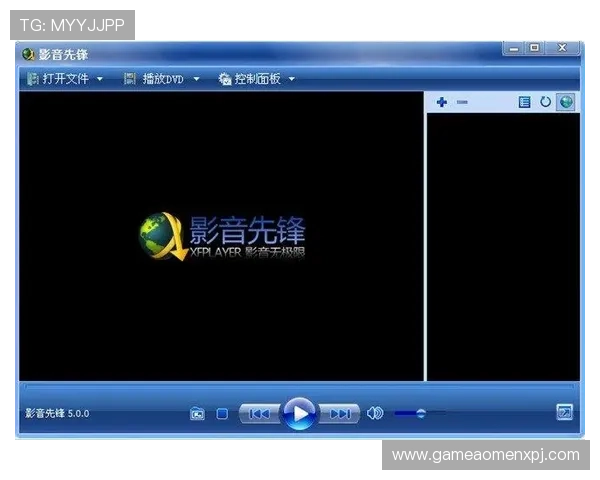Remove an item with the minus icon
This screenshot has width=600, height=480.
click(x=462, y=102)
